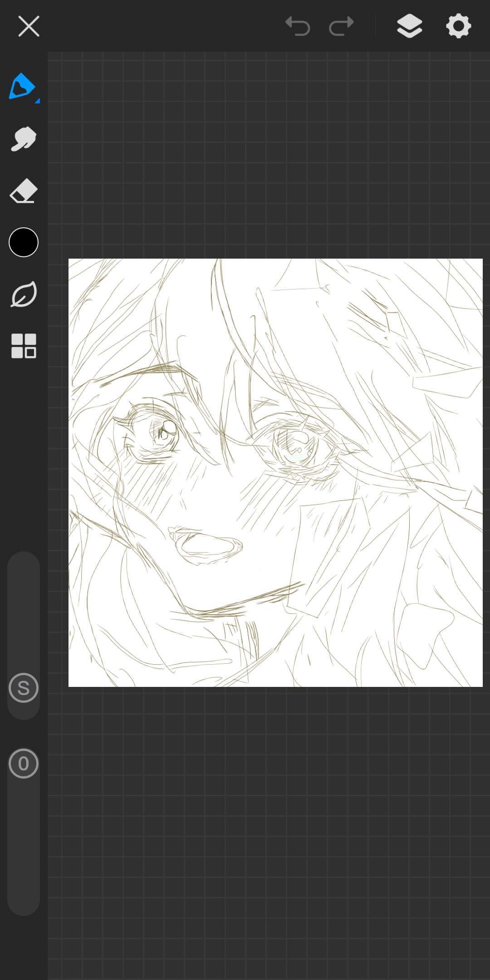The height and width of the screenshot is (980, 490).
Task: Open the settings gear menu
Action: (459, 26)
